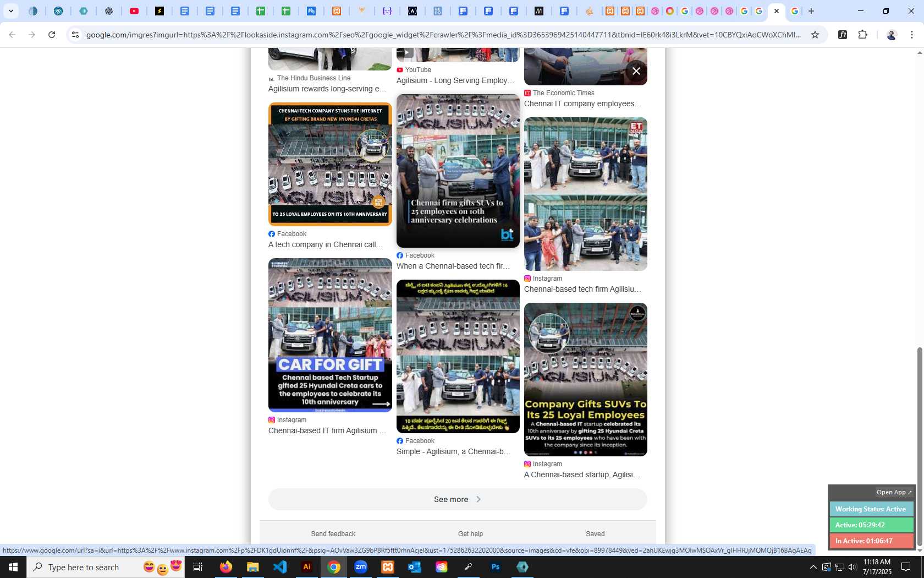Open 'Chennai-based tech firm Agilisiu...' Instagram link

coord(583,289)
